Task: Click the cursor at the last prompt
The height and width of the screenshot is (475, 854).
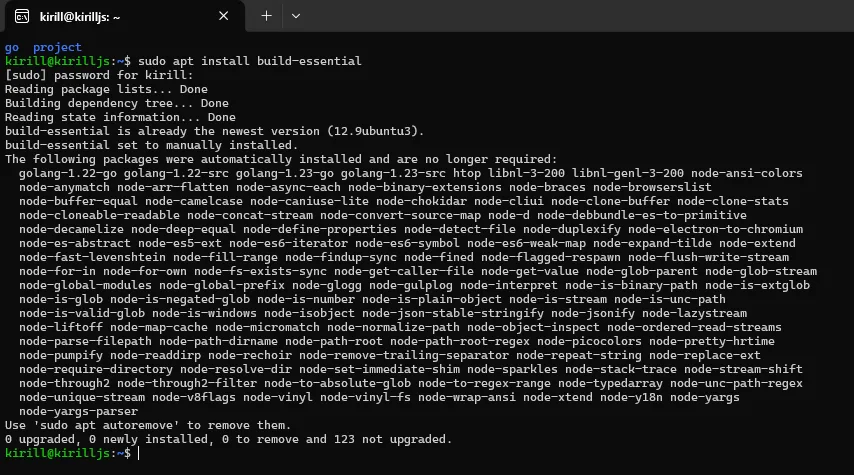Action: [139, 453]
